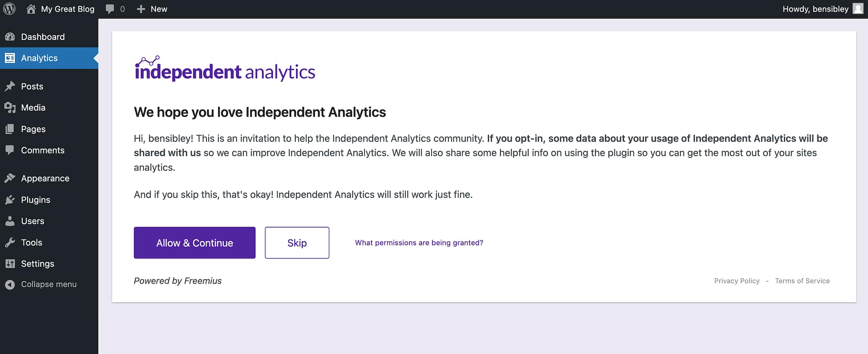Click the Dashboard gauge icon
The width and height of the screenshot is (868, 354).
(x=10, y=37)
